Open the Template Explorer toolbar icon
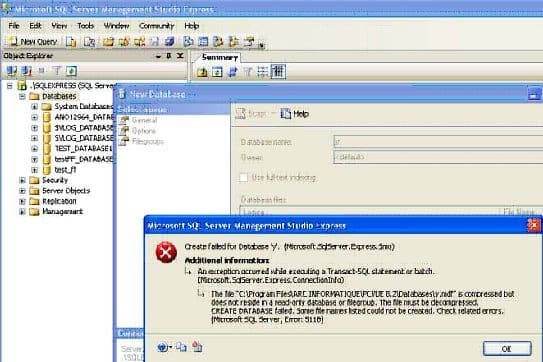 point(234,42)
